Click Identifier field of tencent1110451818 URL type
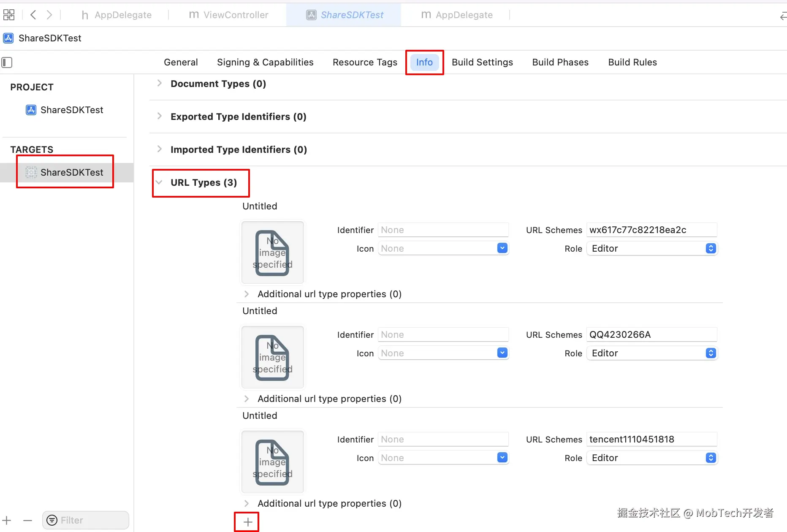The height and width of the screenshot is (532, 787). coord(443,439)
